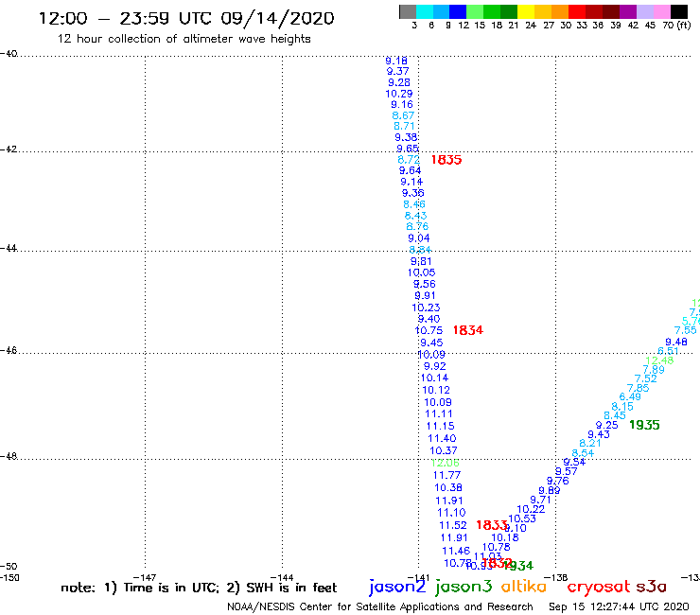Click the 9.48 value on diagonal track

(676, 343)
